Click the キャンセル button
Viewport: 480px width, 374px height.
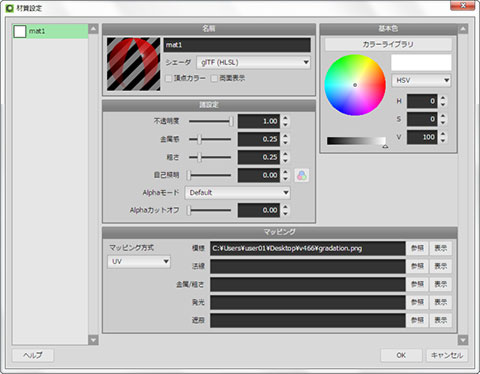click(447, 355)
